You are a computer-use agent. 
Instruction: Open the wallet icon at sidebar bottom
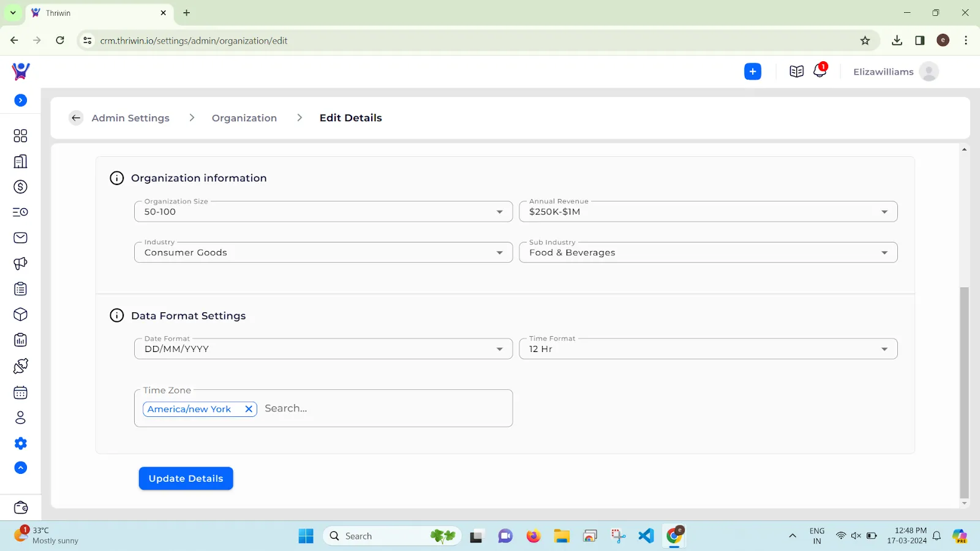click(x=21, y=508)
